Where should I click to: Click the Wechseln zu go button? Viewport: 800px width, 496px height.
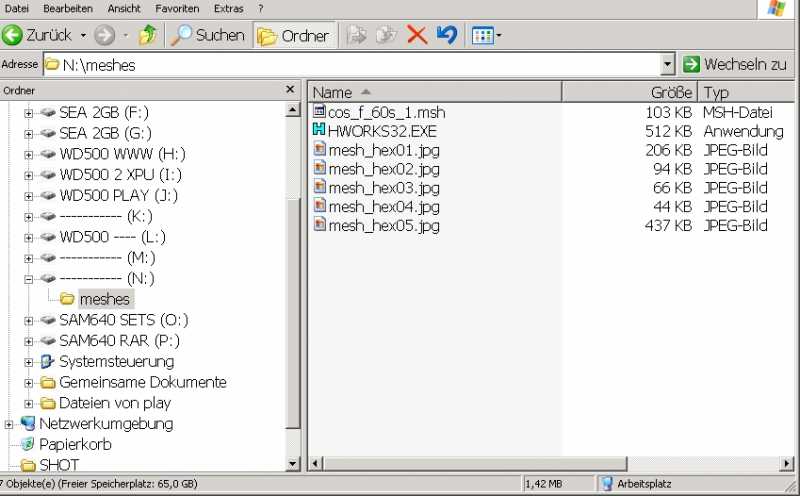735,65
